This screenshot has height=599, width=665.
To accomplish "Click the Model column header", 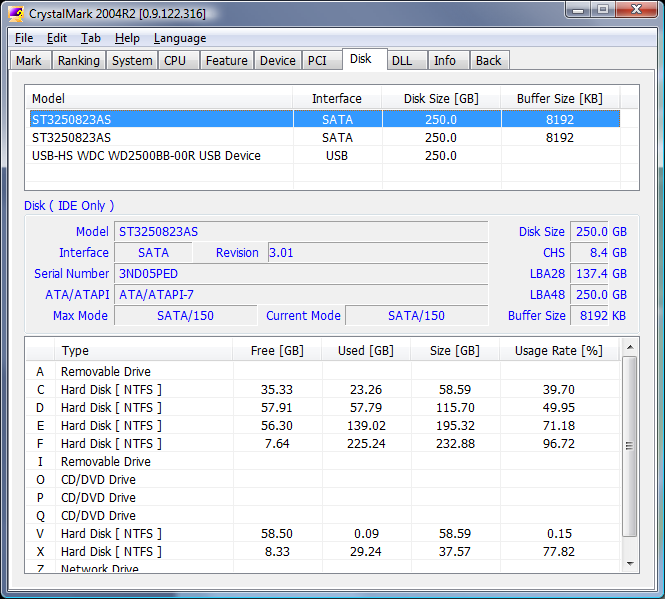I will tap(159, 98).
